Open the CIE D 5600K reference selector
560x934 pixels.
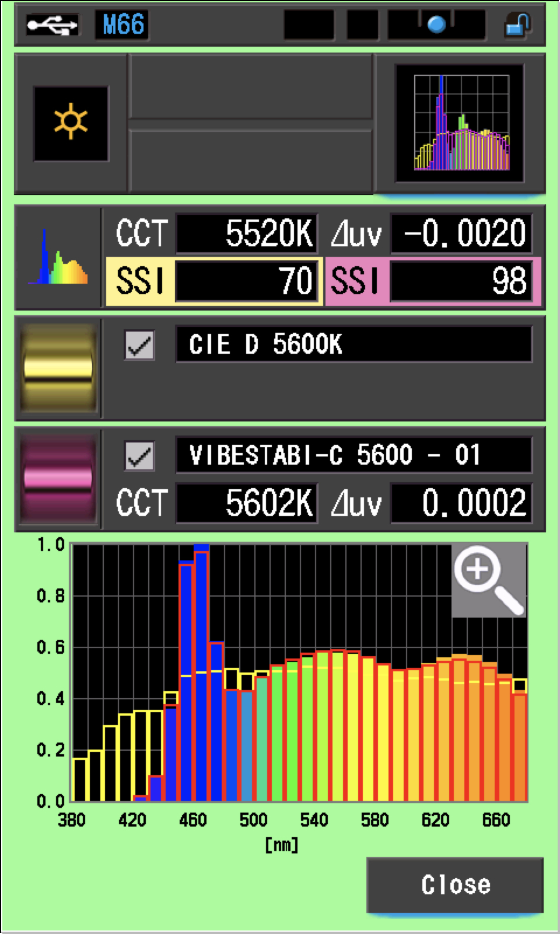(x=353, y=344)
